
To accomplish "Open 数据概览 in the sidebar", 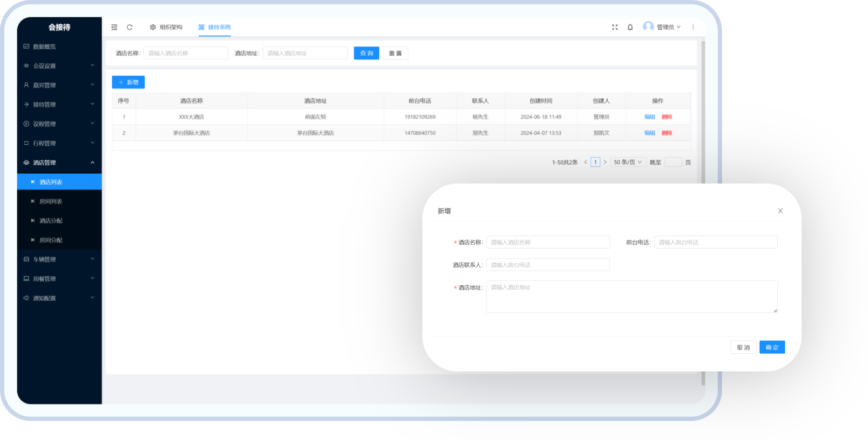I will [x=44, y=46].
